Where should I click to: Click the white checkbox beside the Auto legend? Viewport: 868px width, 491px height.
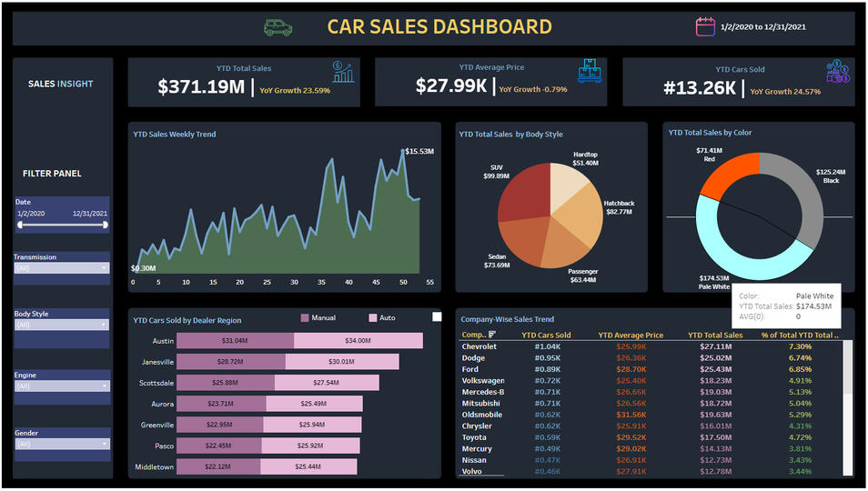437,316
